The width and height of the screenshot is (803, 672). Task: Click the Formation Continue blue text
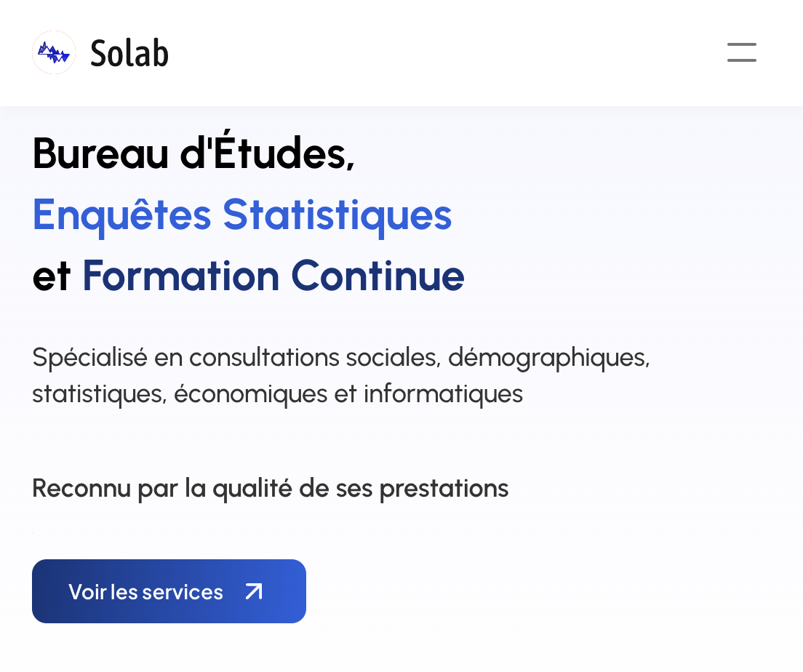[x=273, y=276]
